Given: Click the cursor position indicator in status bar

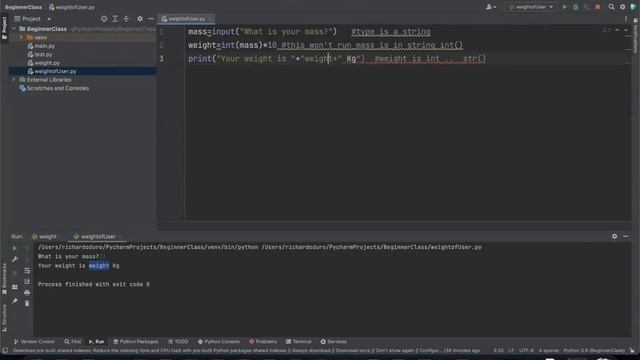Looking at the screenshot, I should coord(498,351).
